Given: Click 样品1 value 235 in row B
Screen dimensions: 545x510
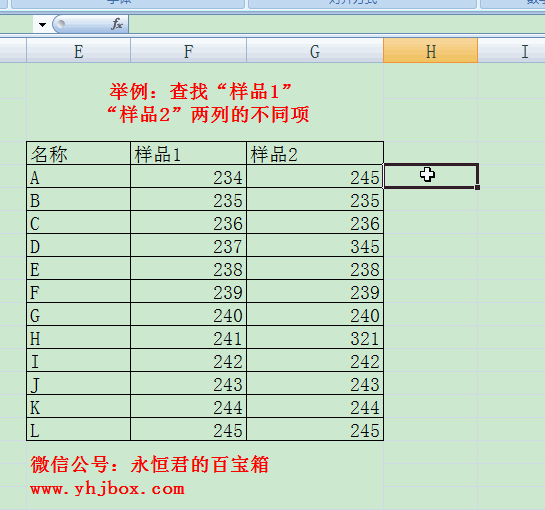Looking at the screenshot, I should 188,200.
